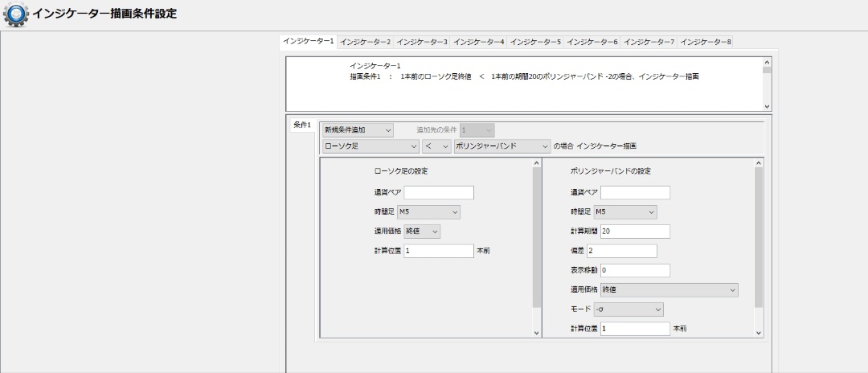Open the 新規条件追加 dropdown
This screenshot has width=868, height=373.
[x=357, y=129]
